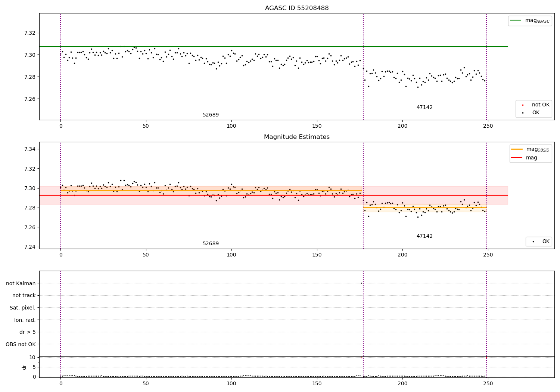Click the 7.32 y-axis tick in top plot
The image size is (560, 392).
point(30,33)
